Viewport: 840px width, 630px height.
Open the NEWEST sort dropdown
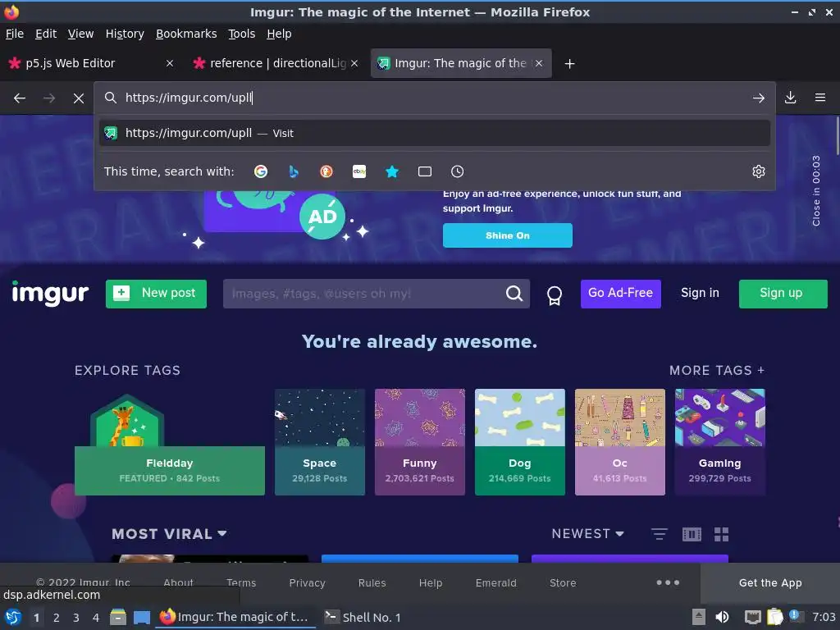click(587, 533)
